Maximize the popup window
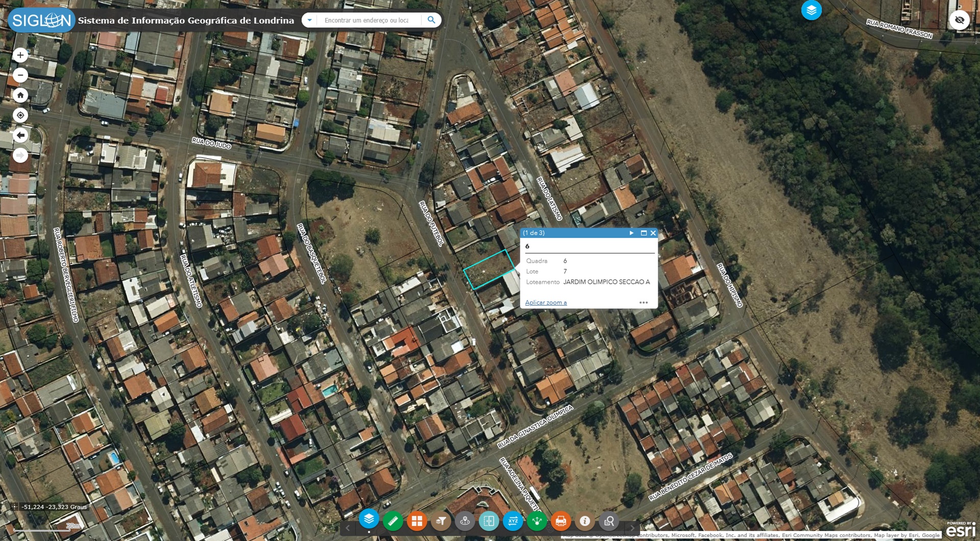This screenshot has height=541, width=980. click(644, 233)
